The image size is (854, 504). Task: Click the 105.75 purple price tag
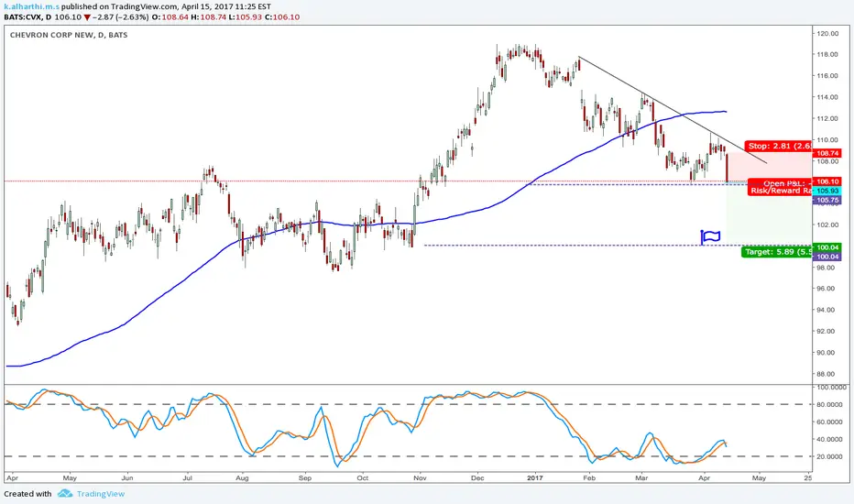tap(827, 200)
